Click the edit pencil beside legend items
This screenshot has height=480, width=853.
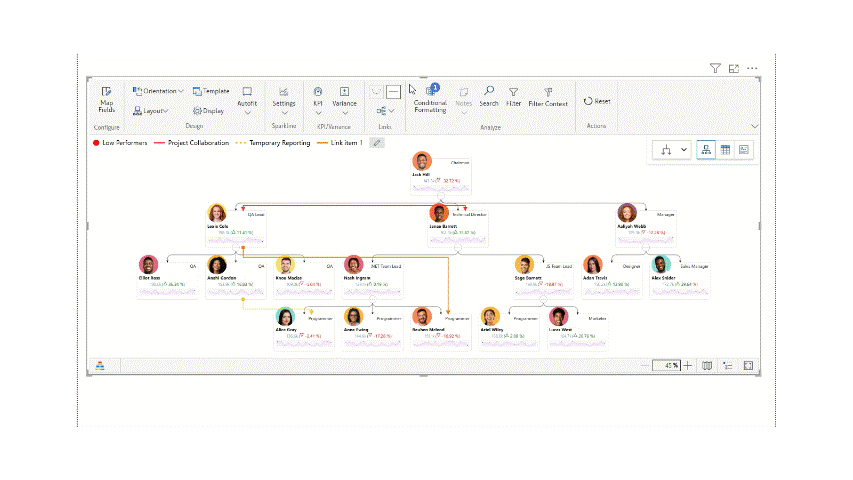tap(377, 143)
